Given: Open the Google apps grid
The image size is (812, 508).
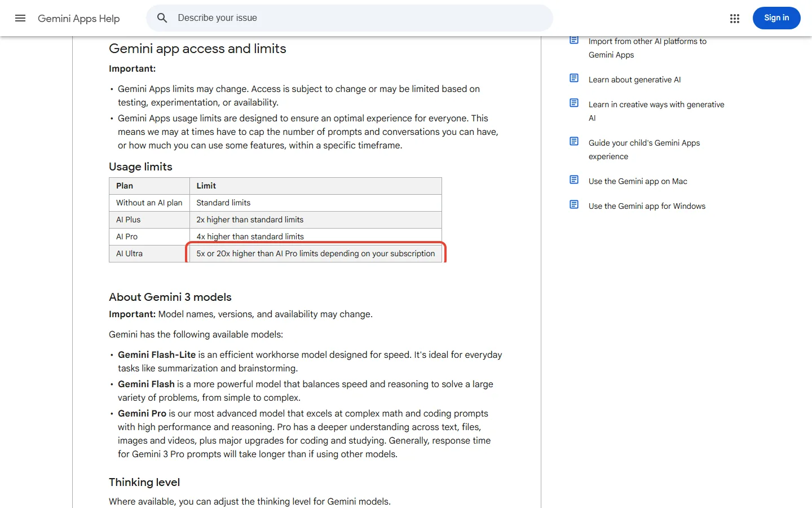Looking at the screenshot, I should click(734, 19).
